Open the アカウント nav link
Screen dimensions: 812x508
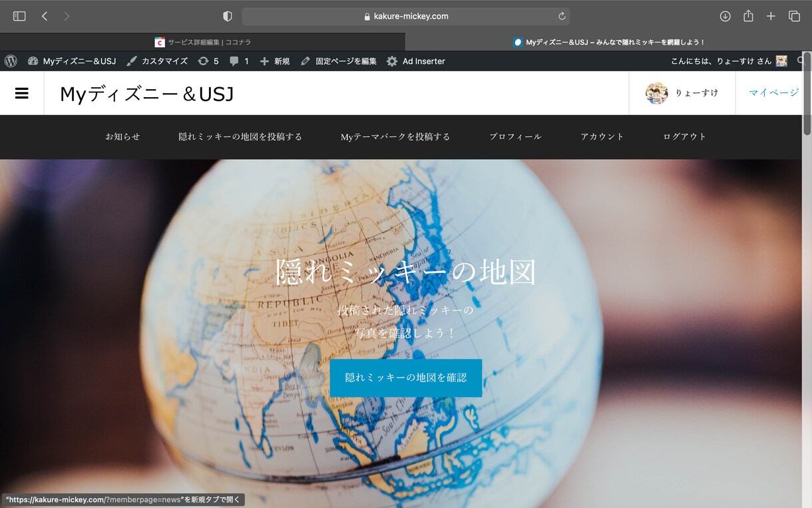[602, 136]
